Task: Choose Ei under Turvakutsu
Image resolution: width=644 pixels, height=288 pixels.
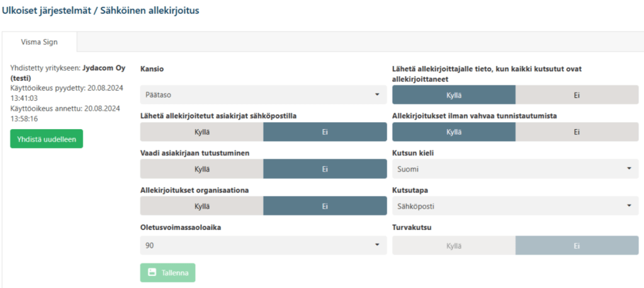Action: coord(577,245)
